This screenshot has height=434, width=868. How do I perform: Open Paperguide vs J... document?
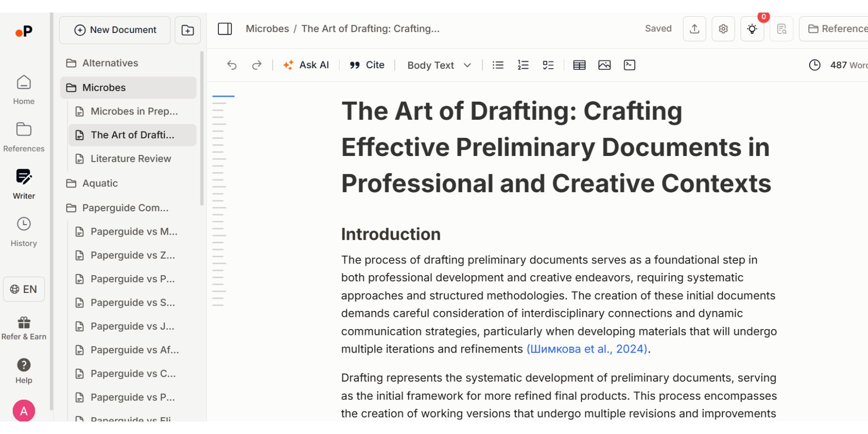point(132,326)
